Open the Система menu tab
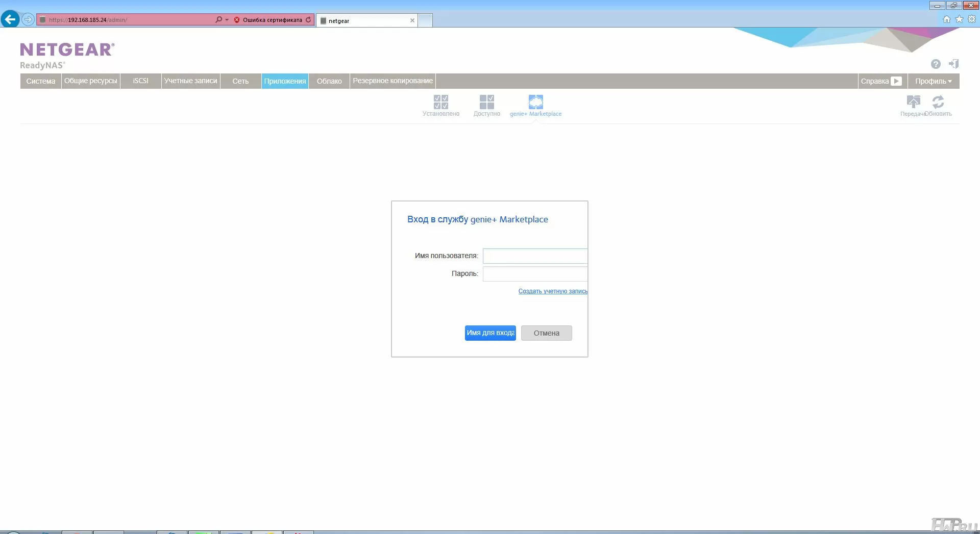The height and width of the screenshot is (534, 980). 41,81
